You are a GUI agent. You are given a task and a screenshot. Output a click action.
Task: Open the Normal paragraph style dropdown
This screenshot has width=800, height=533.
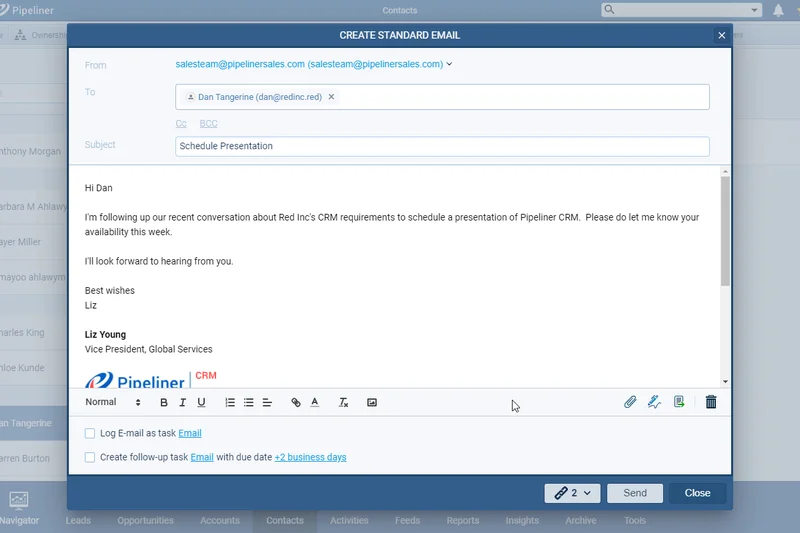[x=113, y=402]
